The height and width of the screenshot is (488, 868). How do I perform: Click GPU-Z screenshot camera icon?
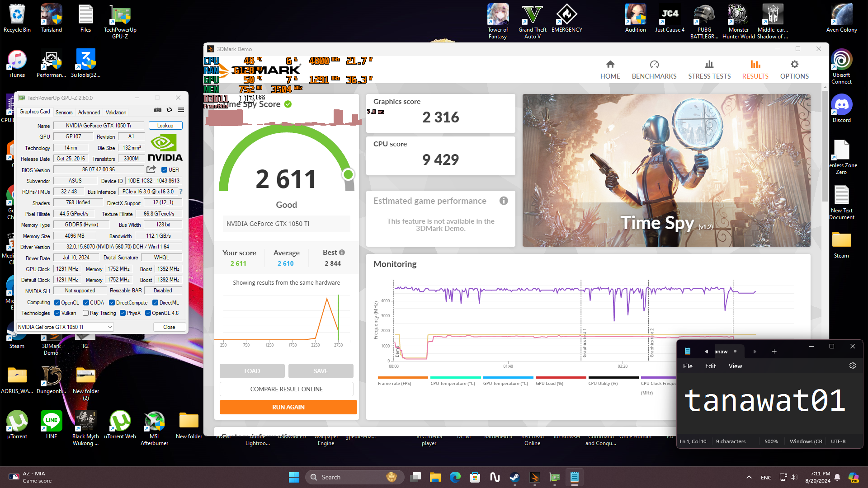tap(157, 110)
